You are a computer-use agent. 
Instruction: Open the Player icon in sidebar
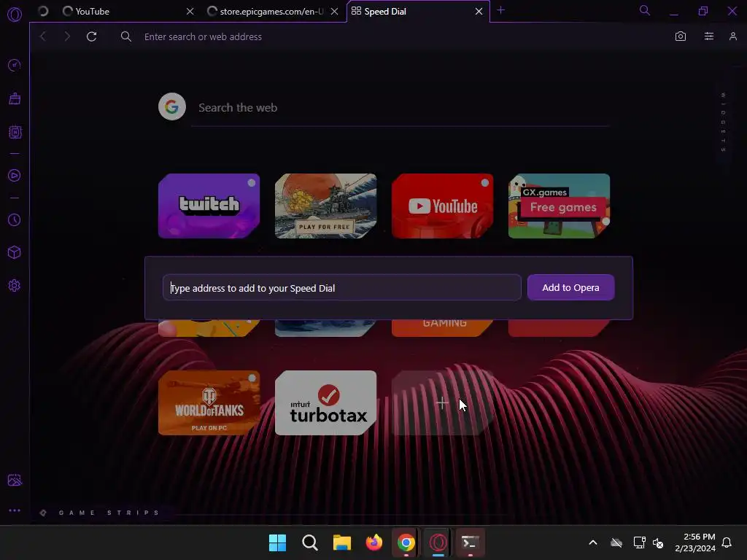[x=15, y=176]
